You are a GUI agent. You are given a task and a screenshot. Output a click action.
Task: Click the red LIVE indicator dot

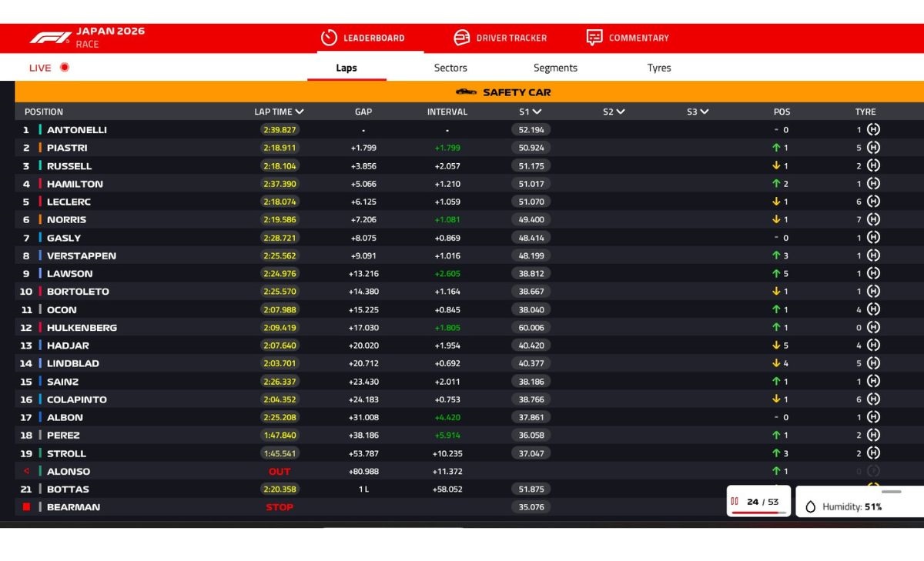click(x=65, y=67)
